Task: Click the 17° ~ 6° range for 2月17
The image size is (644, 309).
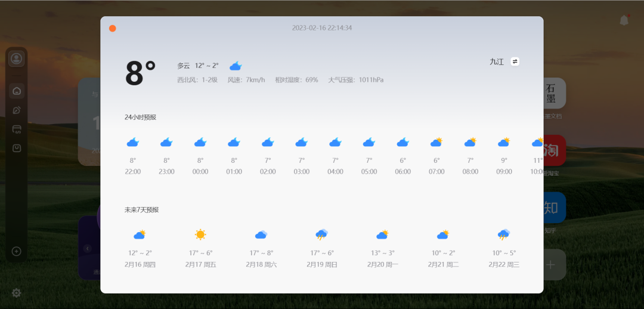Action: pos(200,253)
